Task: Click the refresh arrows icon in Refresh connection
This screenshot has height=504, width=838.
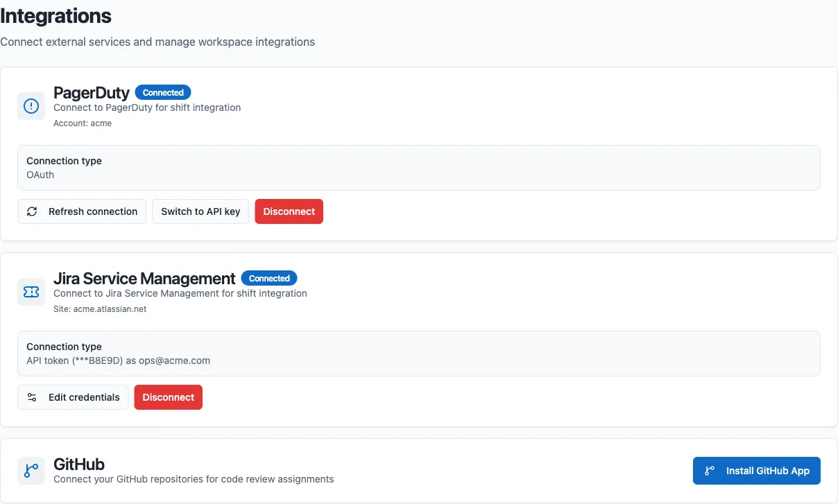Action: pos(32,211)
